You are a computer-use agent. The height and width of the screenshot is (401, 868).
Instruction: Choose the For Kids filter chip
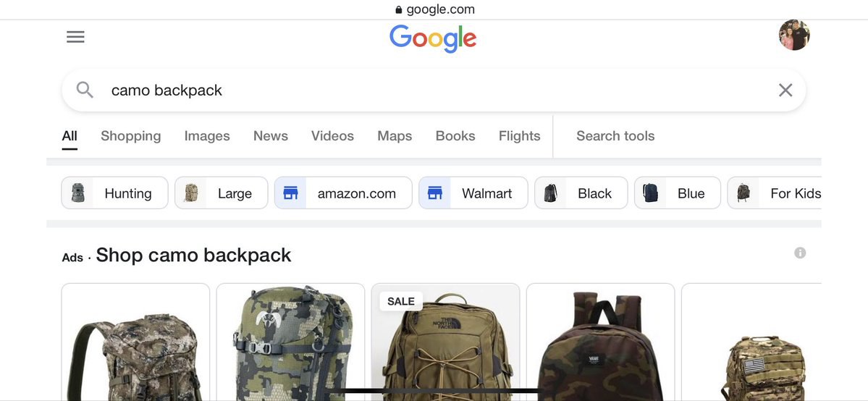(x=774, y=193)
